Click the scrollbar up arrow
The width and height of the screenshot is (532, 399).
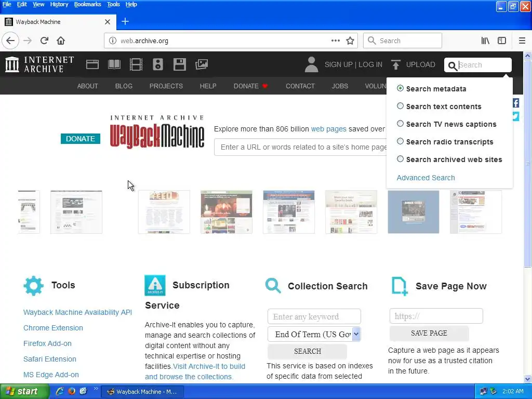[x=528, y=56]
